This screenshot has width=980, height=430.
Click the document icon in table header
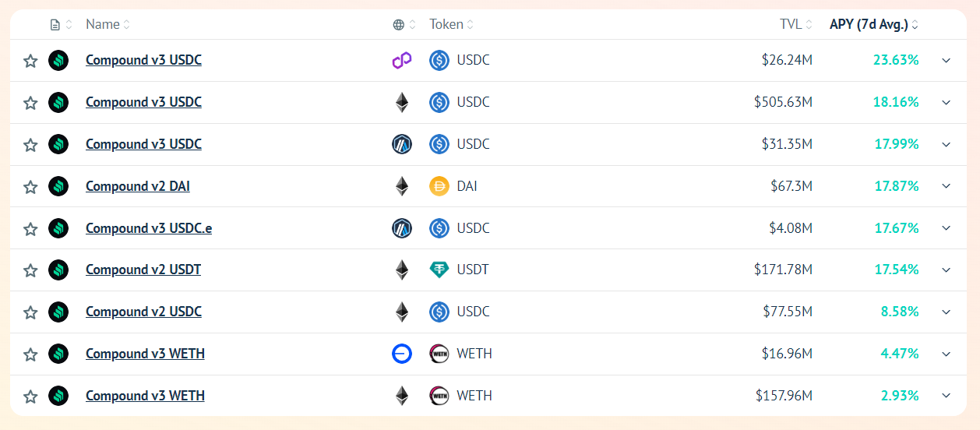[x=55, y=25]
